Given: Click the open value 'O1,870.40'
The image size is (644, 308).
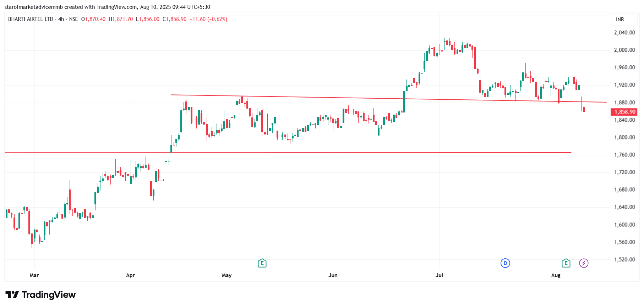Looking at the screenshot, I should click(93, 19).
